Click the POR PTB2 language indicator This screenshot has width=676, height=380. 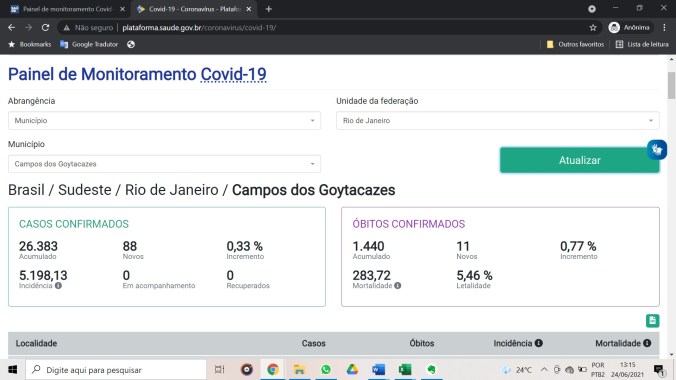coord(598,370)
